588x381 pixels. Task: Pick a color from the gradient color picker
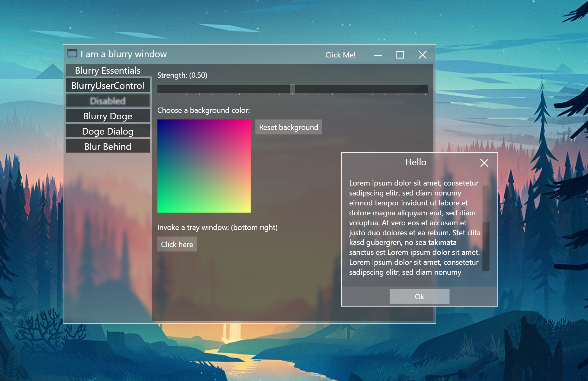tap(204, 166)
